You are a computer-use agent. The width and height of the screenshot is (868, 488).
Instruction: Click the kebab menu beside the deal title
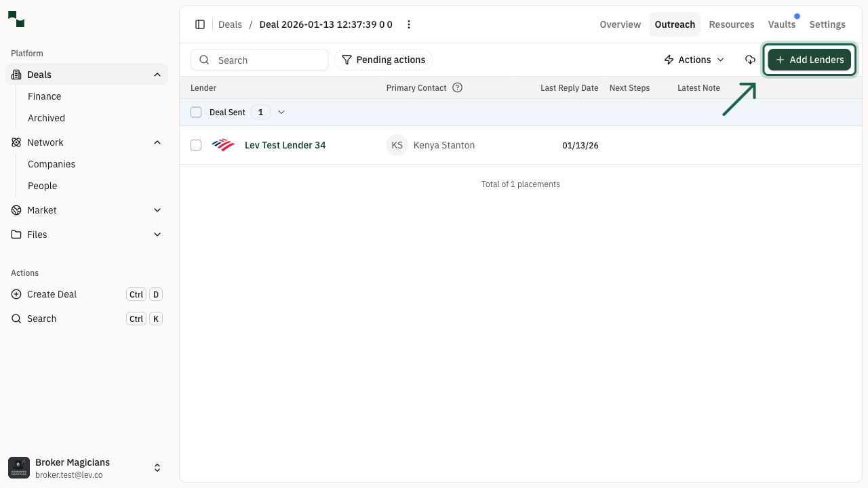pyautogui.click(x=409, y=24)
